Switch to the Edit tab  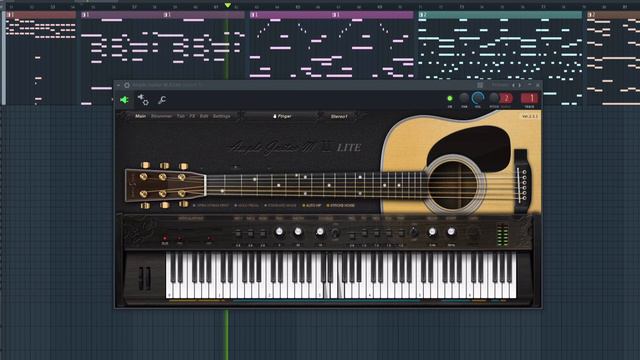pos(204,116)
